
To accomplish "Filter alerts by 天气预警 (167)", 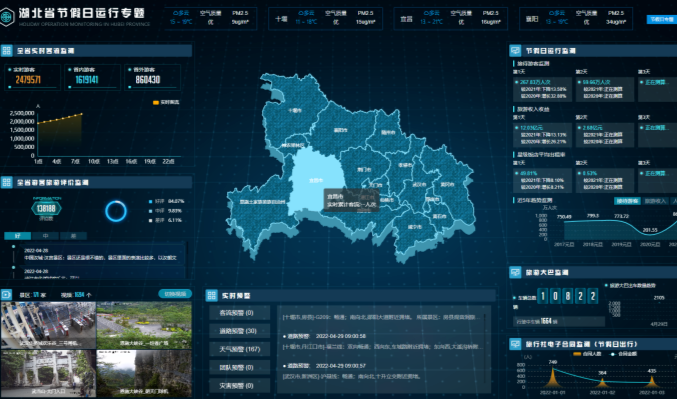I will point(240,349).
